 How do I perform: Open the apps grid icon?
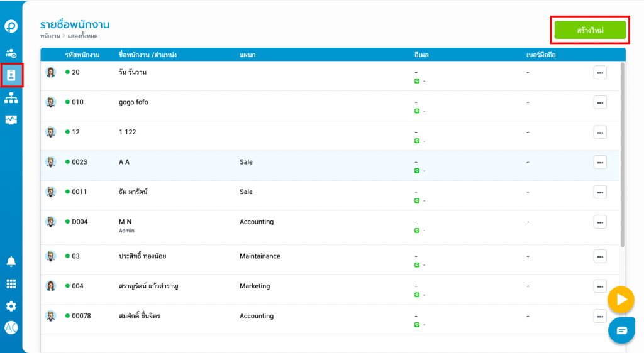pos(11,284)
